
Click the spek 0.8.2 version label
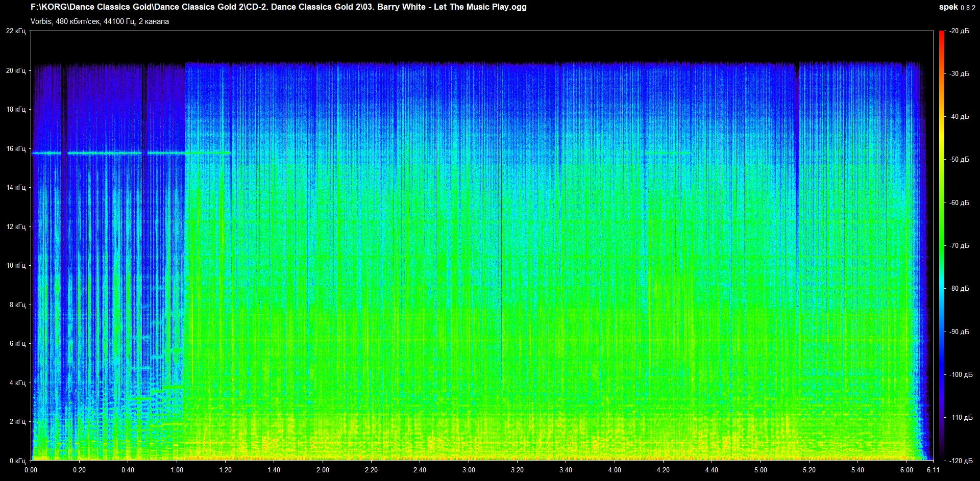pos(957,7)
